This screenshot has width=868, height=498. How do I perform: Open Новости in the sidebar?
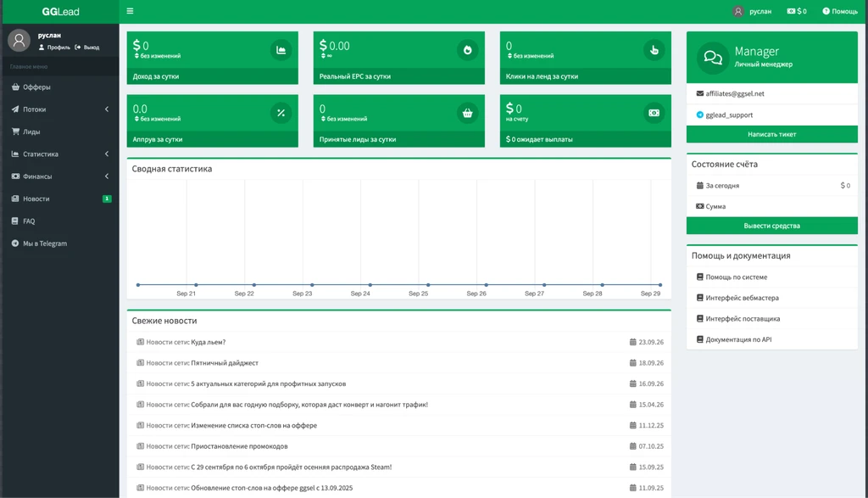60,199
